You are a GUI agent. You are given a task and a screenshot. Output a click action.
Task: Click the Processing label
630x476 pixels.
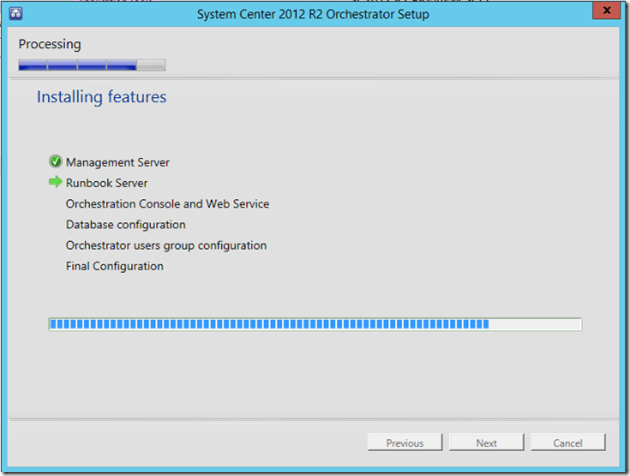coord(50,44)
